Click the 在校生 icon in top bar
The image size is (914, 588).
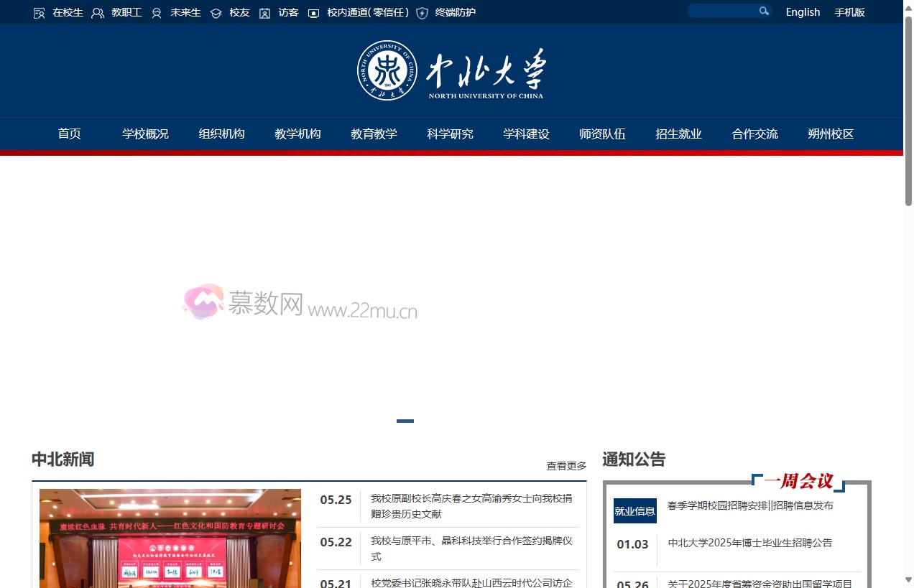[x=40, y=12]
